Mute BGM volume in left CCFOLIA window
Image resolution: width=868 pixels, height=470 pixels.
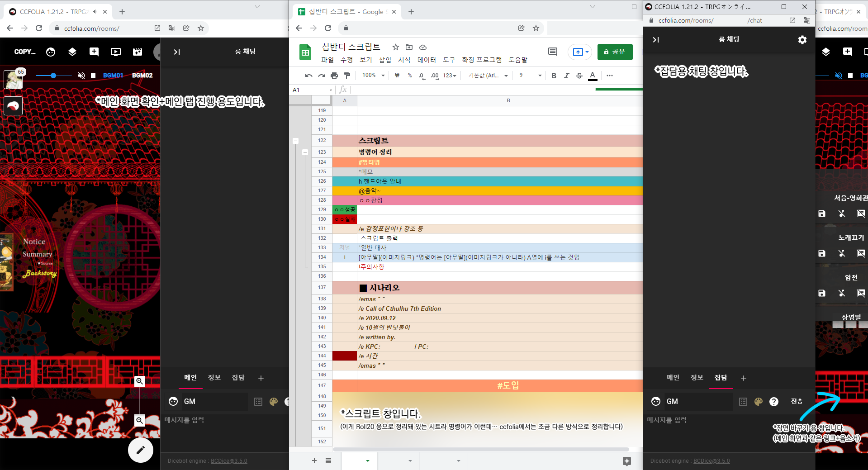81,76
